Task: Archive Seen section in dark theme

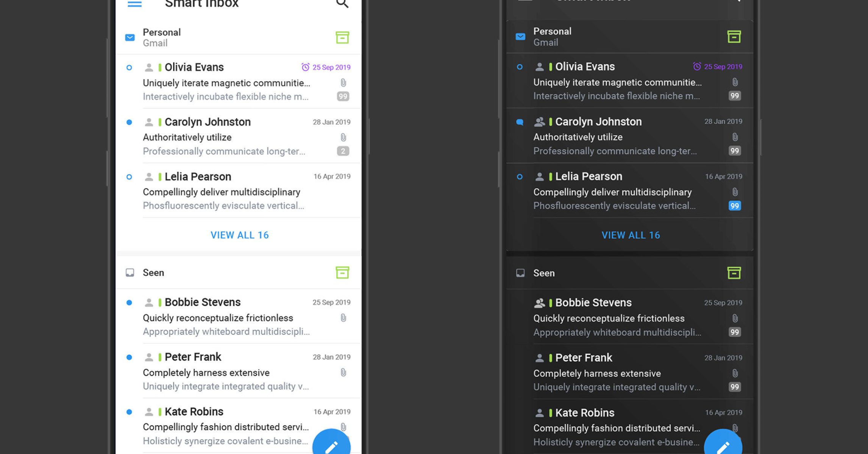Action: [x=734, y=273]
